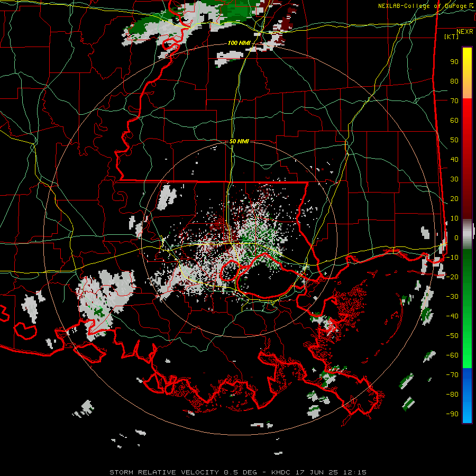476x476 pixels.
Task: Click the -50 value on the velocity scale
Action: click(x=452, y=336)
